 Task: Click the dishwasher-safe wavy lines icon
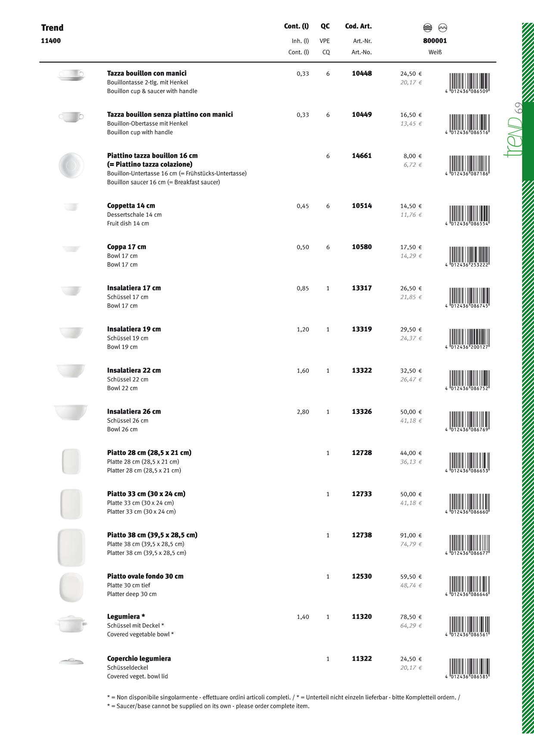tap(427, 28)
